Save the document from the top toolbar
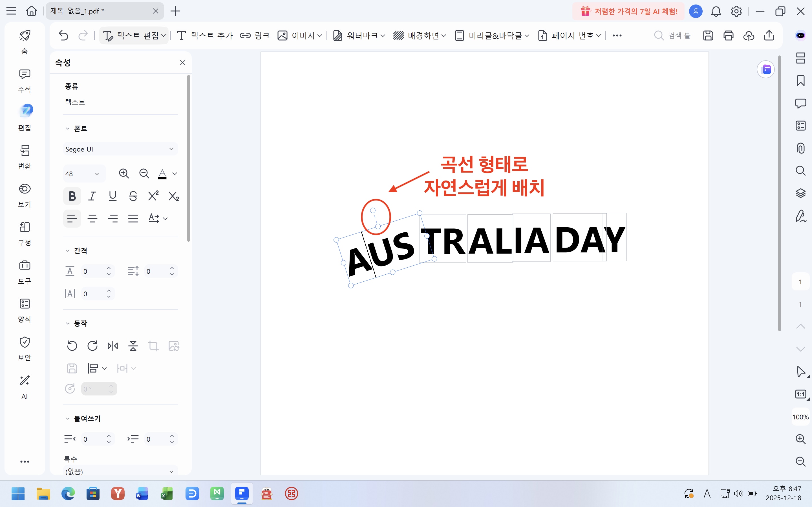The height and width of the screenshot is (507, 812). click(x=708, y=35)
